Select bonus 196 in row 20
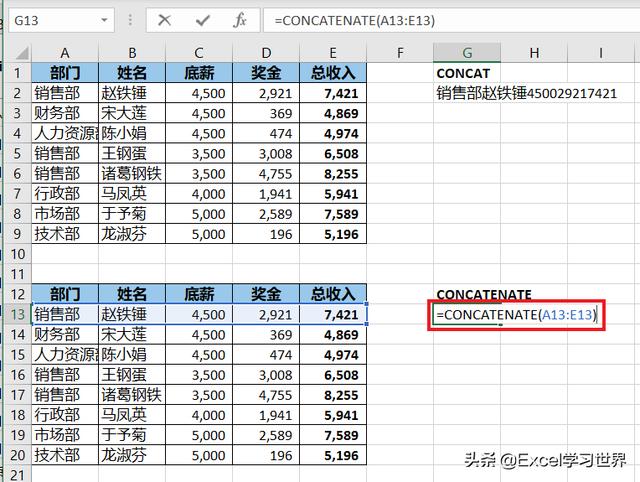The width and height of the screenshot is (640, 482). 266,455
